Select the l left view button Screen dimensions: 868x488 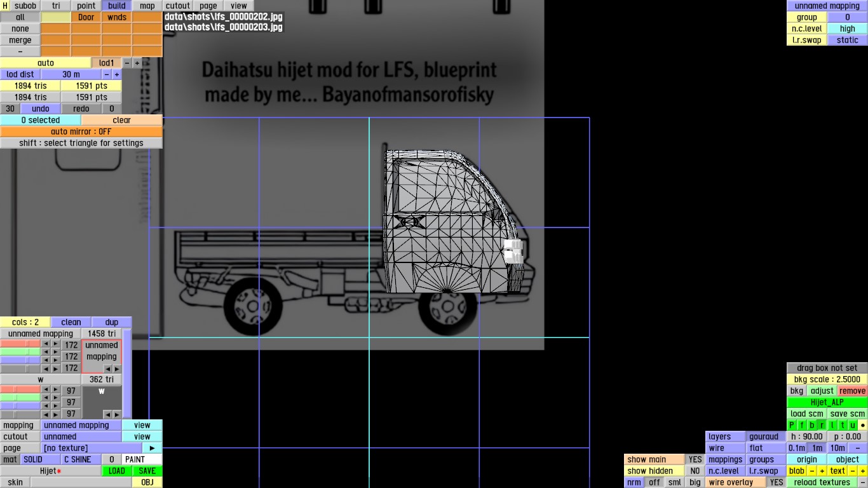833,425
